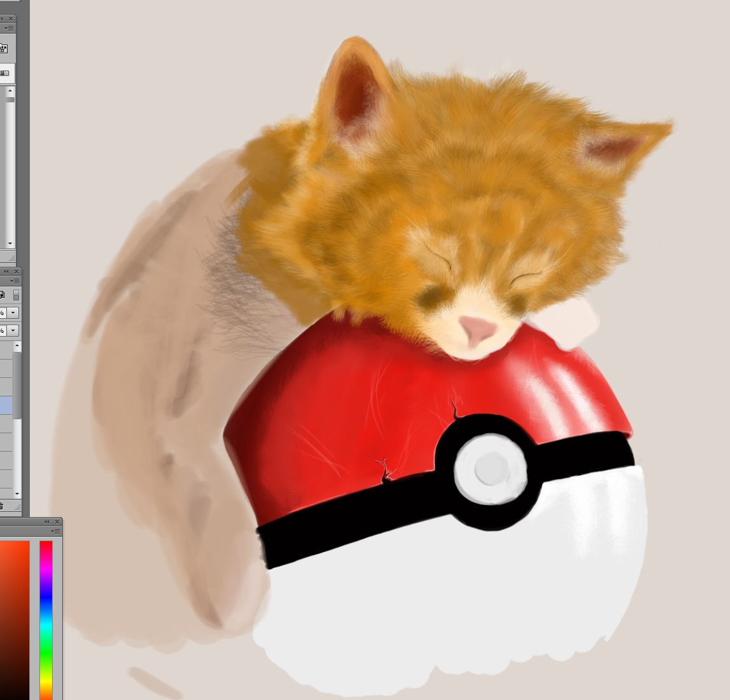Pick a shade in the red color field

point(15,620)
